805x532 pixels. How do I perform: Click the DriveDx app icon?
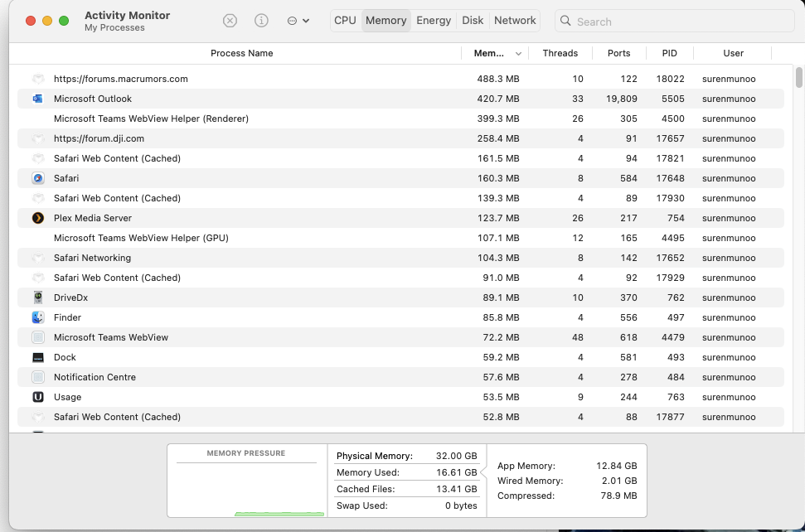pos(37,297)
